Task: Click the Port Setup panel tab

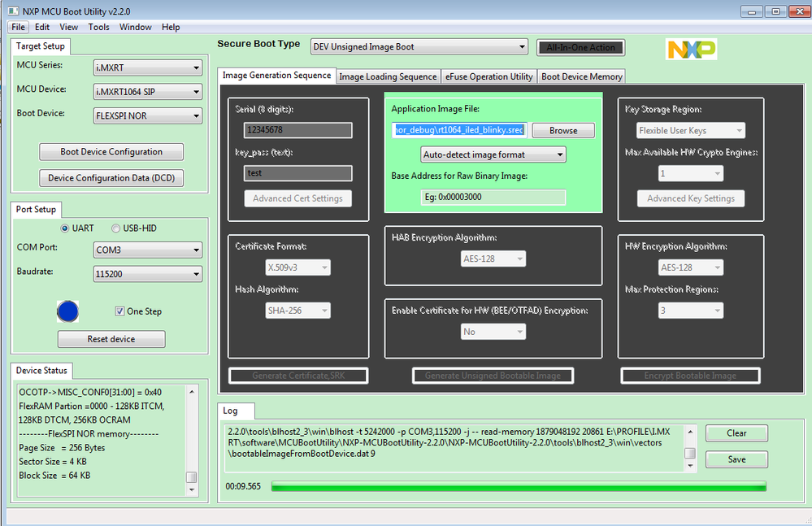Action: pyautogui.click(x=36, y=209)
